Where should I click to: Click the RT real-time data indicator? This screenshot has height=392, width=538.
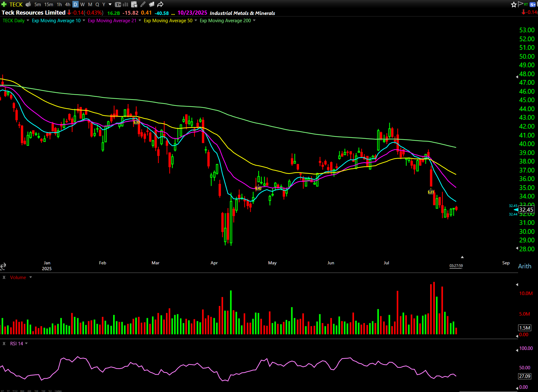point(526,4)
